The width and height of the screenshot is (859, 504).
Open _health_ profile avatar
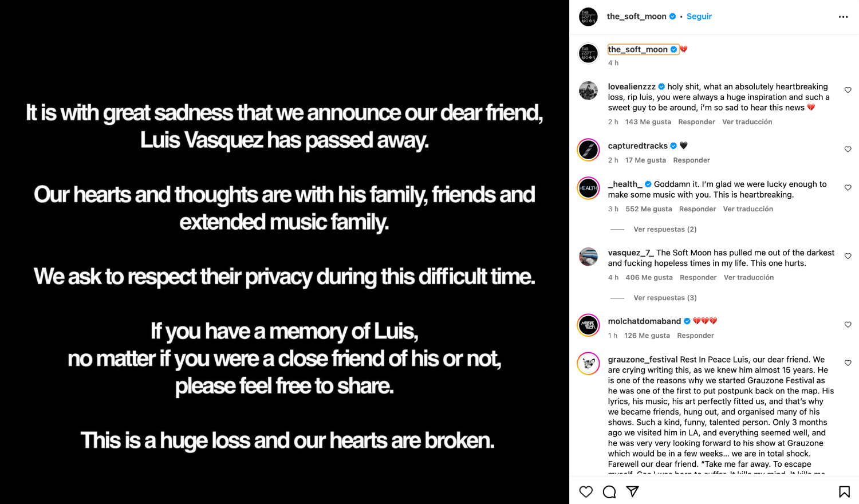(588, 188)
